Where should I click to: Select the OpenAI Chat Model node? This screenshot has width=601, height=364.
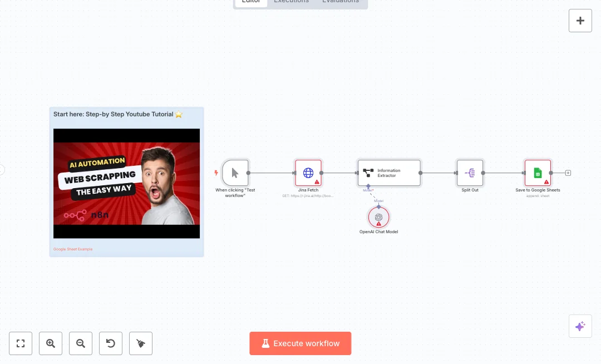378,217
